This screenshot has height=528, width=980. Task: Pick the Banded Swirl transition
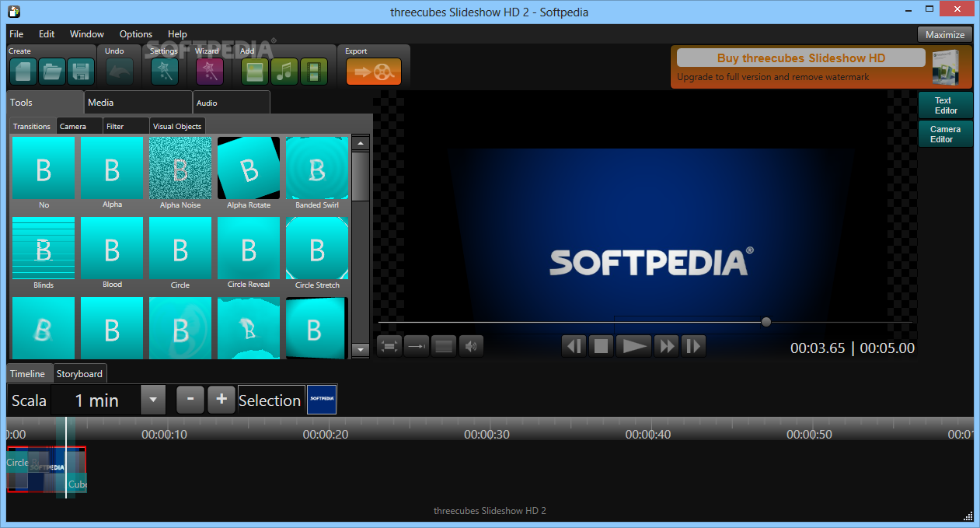click(317, 168)
